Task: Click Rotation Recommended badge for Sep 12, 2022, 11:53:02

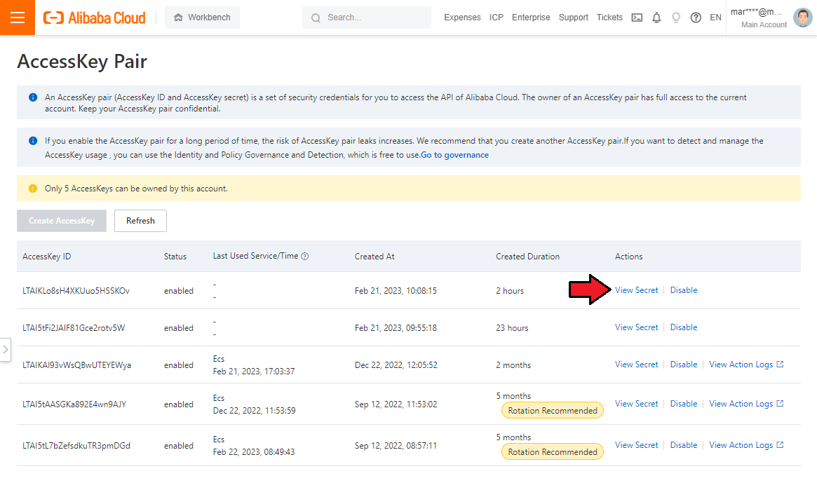Action: (x=553, y=410)
